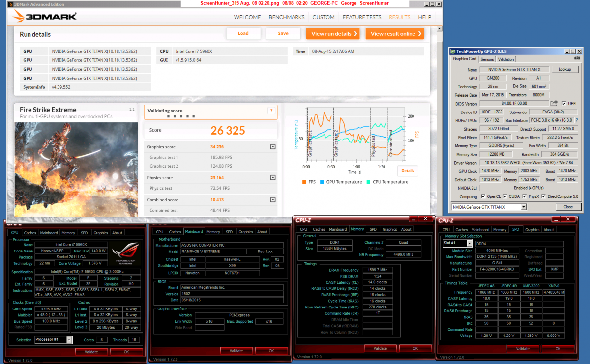The image size is (590, 364).
Task: Click the 3DMark logo in the header
Action: click(44, 17)
